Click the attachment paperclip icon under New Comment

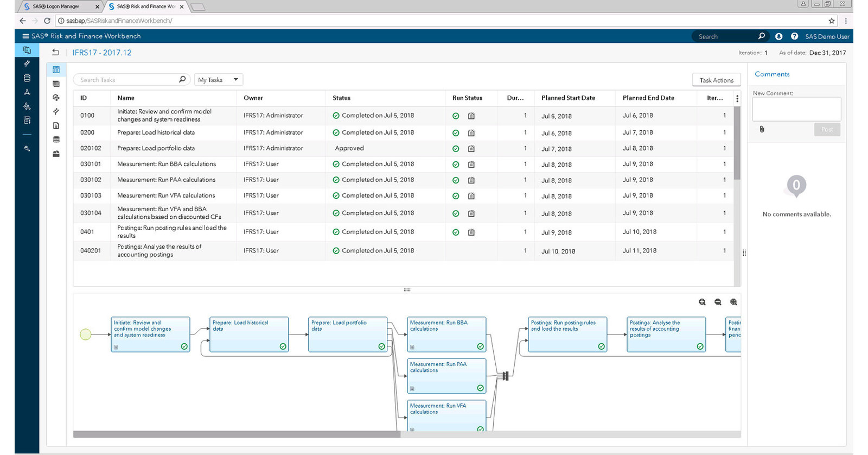point(762,129)
